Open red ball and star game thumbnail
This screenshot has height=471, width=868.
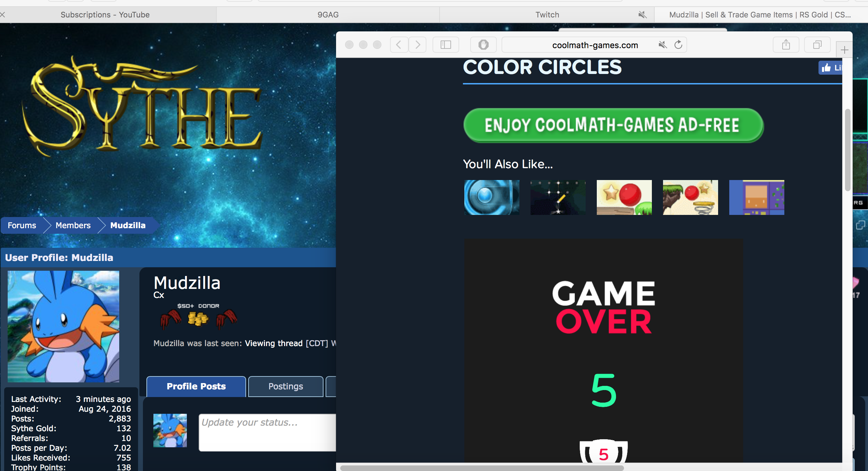[624, 197]
